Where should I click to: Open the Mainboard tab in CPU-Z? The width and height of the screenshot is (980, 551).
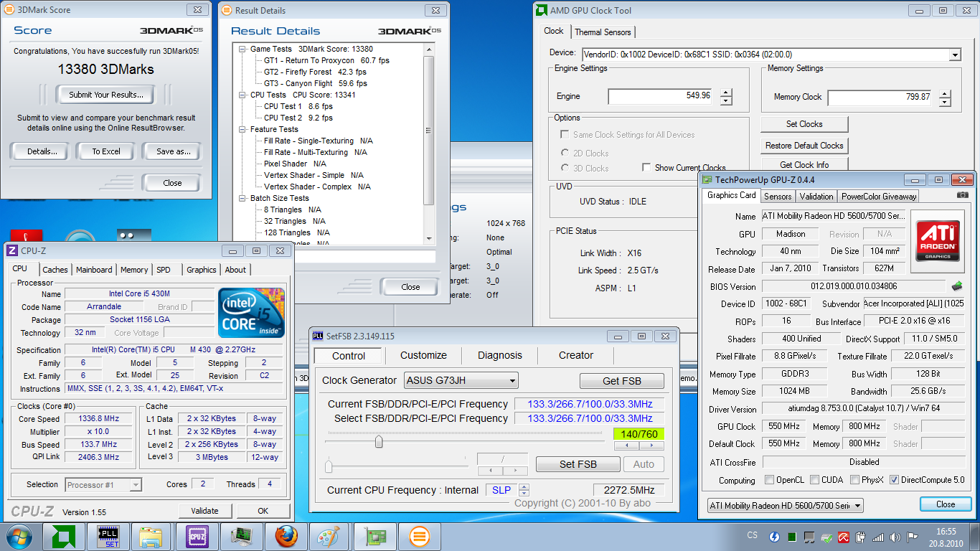[94, 270]
